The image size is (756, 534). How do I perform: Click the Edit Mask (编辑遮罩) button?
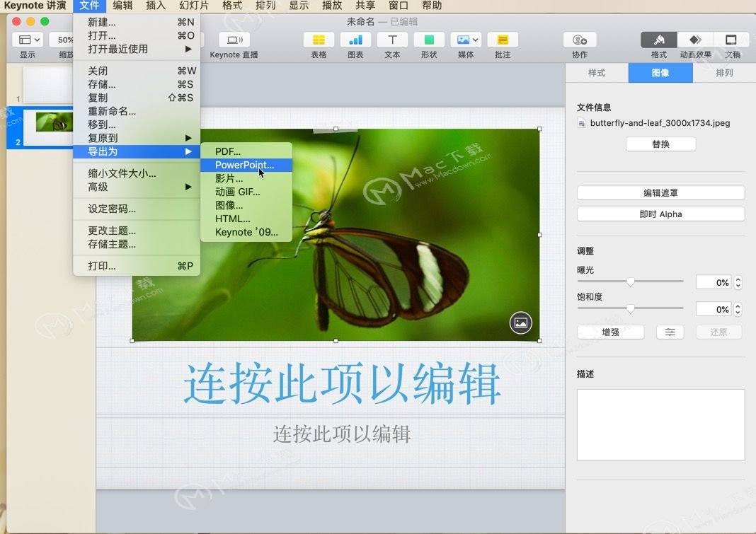pyautogui.click(x=660, y=193)
